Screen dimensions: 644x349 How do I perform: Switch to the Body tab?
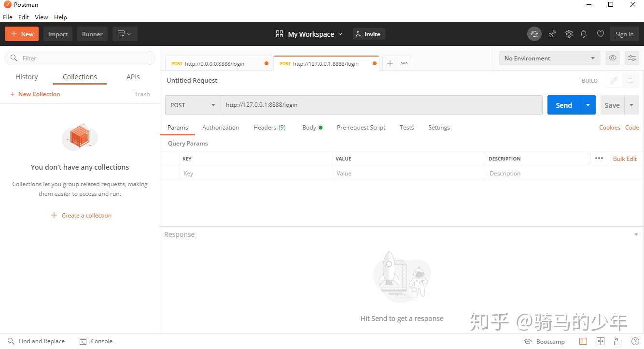point(309,128)
